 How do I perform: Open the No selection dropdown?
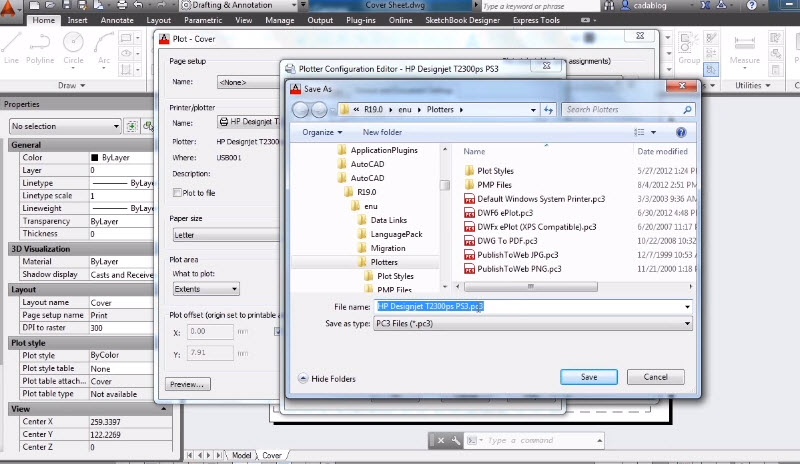point(65,126)
